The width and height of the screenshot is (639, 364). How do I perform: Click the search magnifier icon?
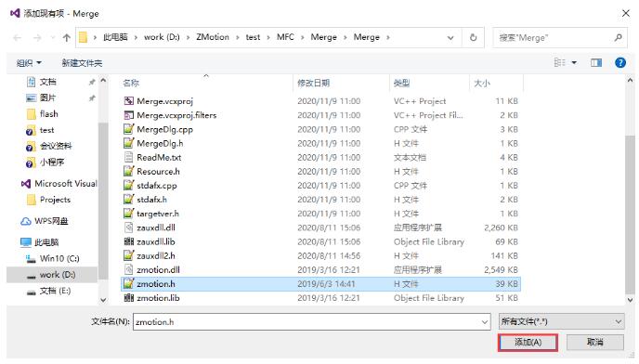[619, 37]
